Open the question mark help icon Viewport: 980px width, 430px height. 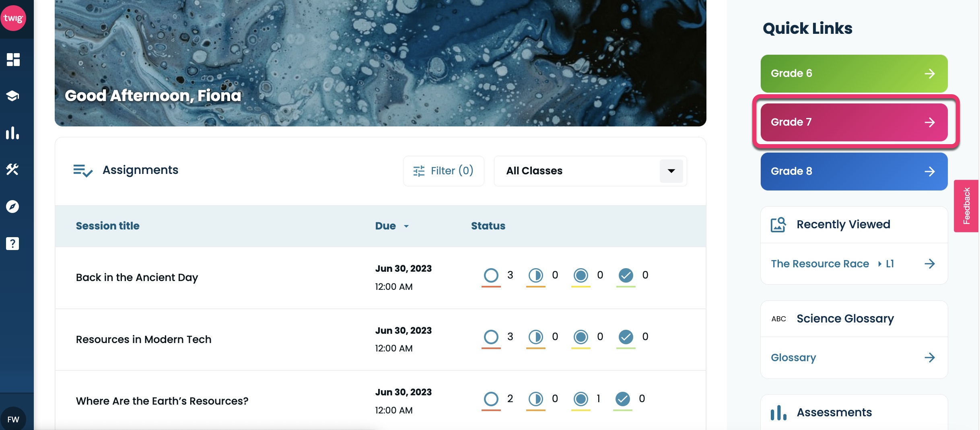(x=13, y=244)
